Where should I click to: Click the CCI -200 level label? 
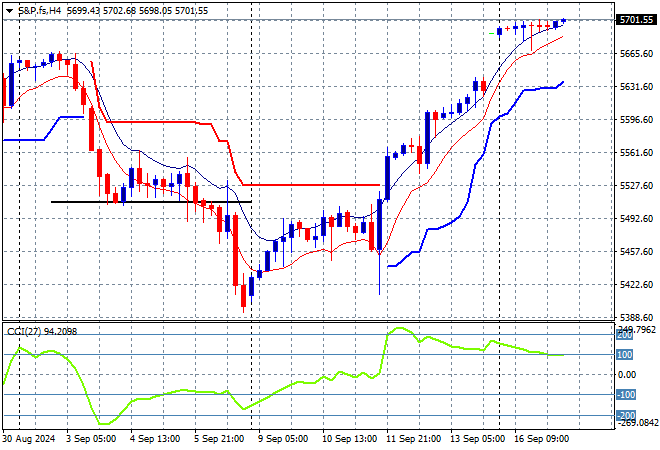pos(626,415)
